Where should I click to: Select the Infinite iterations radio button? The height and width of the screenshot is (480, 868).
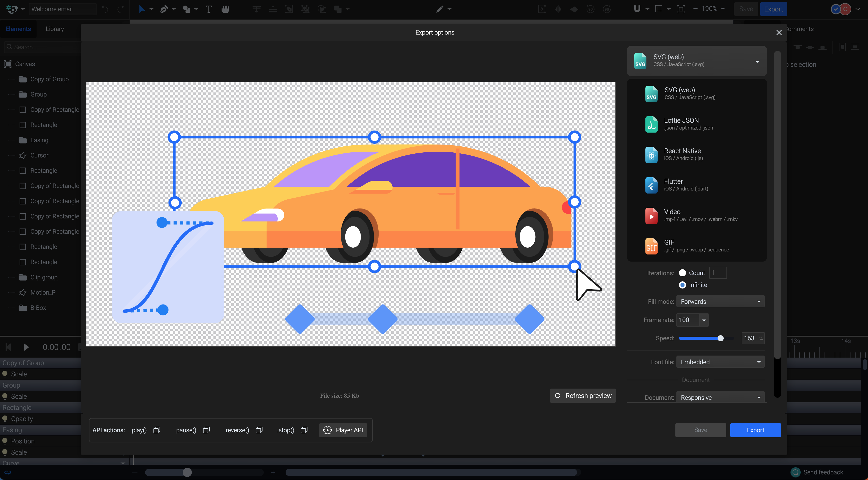click(682, 285)
